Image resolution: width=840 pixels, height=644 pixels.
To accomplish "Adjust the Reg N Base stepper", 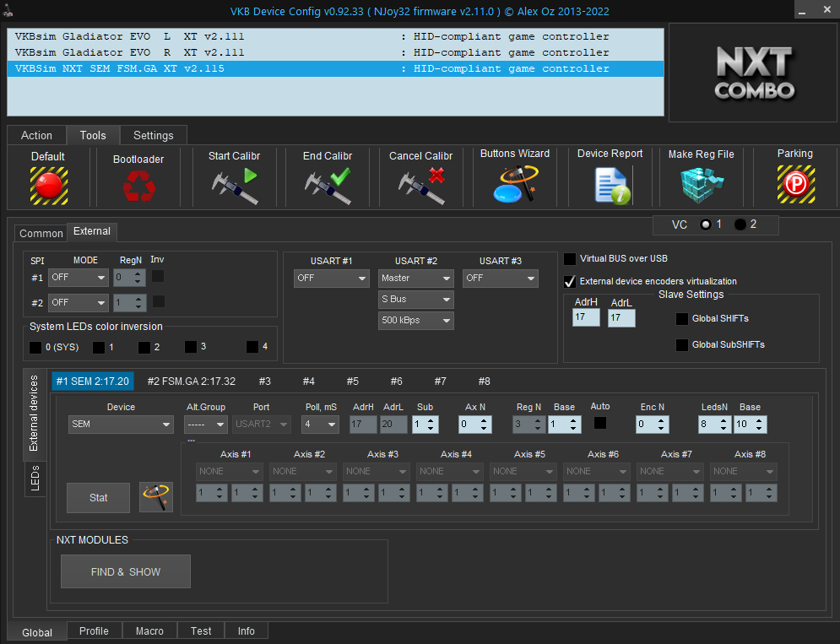I will 565,425.
